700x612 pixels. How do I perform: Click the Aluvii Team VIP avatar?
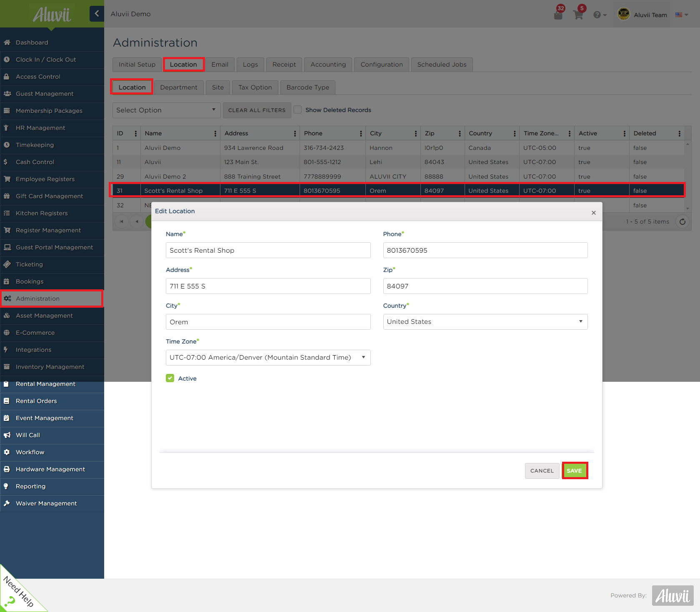623,14
